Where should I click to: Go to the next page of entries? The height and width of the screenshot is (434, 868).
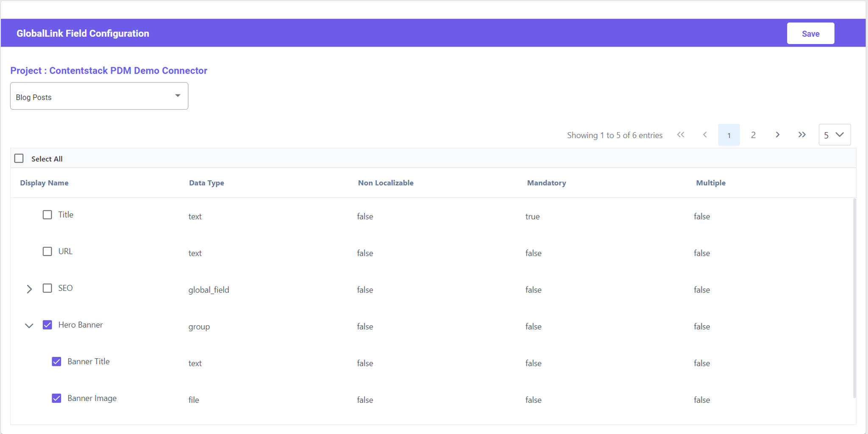[x=778, y=135]
